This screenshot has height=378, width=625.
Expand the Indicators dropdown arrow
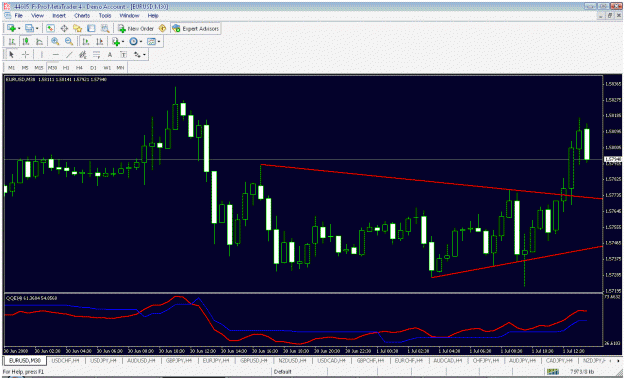(x=123, y=41)
